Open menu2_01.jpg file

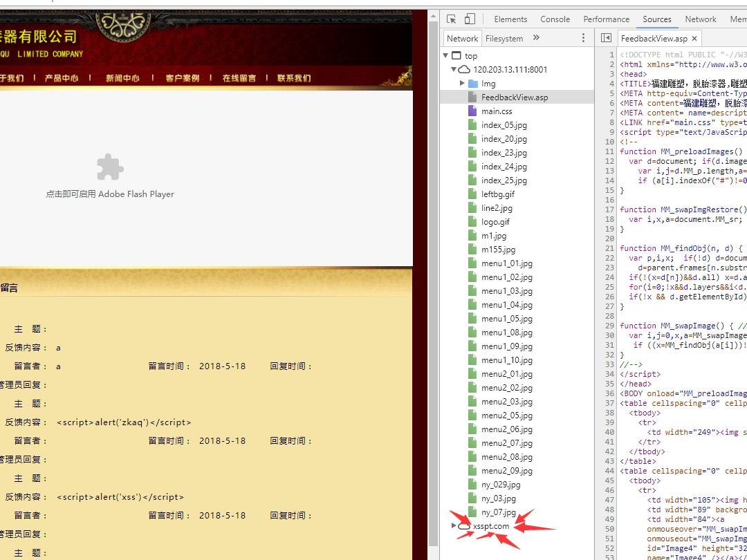coord(507,373)
